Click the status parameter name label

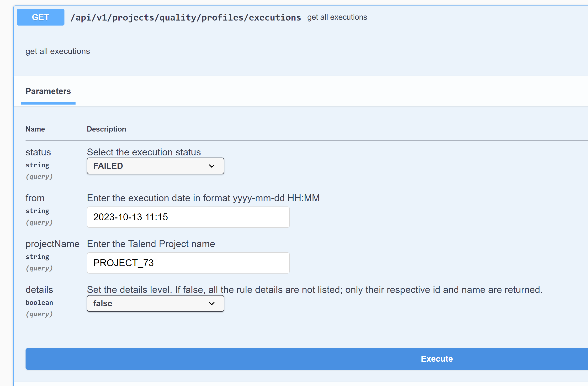click(38, 152)
